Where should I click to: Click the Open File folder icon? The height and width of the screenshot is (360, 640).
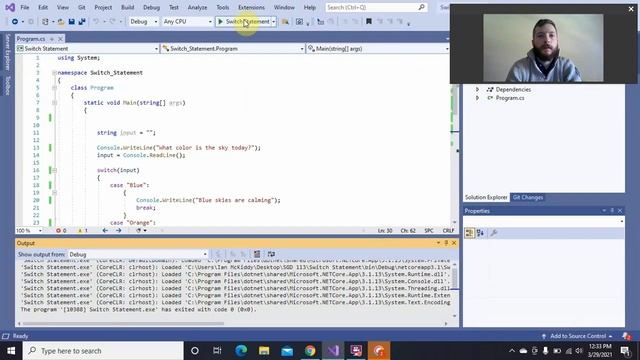pos(61,22)
